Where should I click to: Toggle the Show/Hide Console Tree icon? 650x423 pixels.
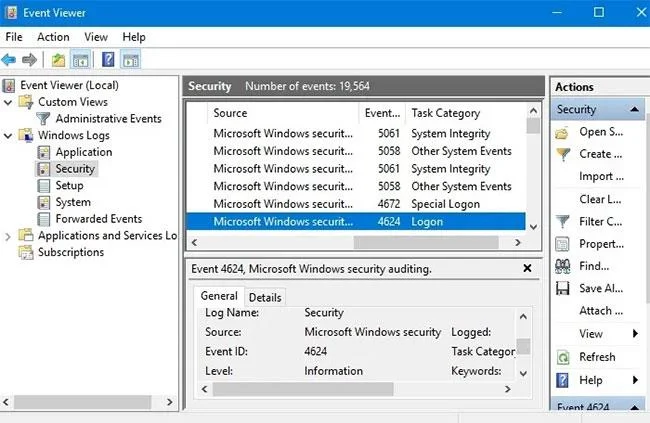pos(80,60)
